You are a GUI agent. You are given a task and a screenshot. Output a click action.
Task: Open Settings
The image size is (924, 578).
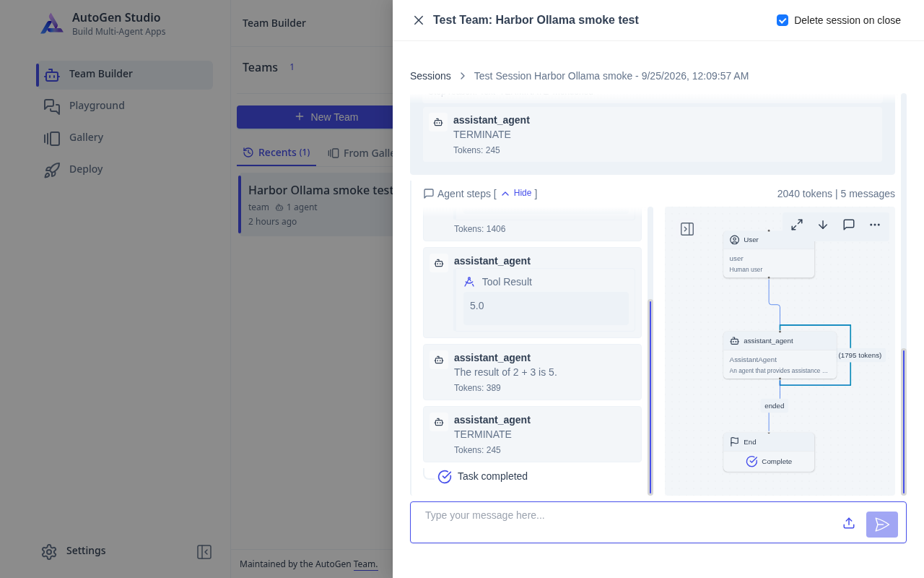click(74, 551)
